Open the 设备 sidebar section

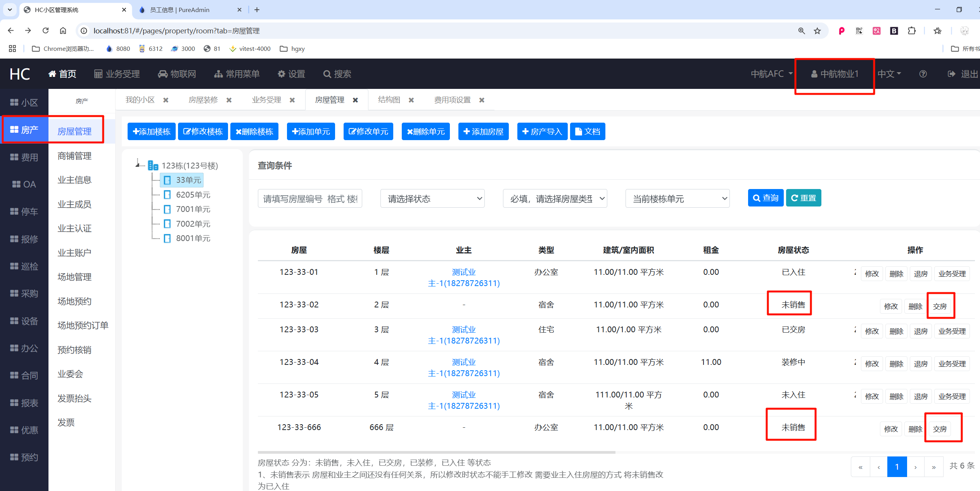[x=24, y=321]
